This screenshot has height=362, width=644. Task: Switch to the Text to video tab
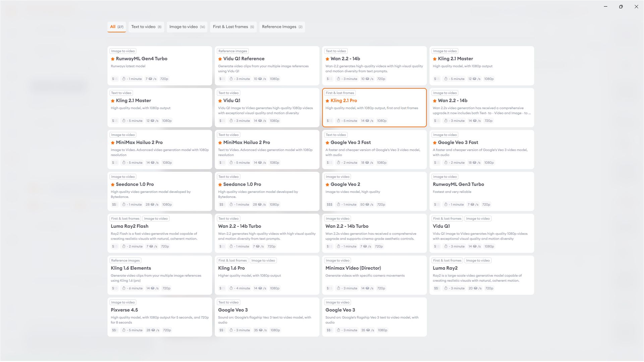click(146, 27)
